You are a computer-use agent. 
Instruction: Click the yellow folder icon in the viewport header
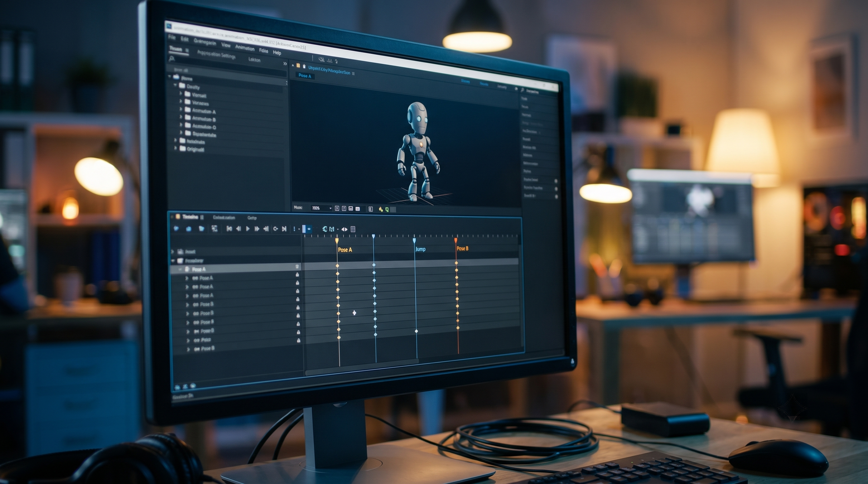click(x=298, y=65)
